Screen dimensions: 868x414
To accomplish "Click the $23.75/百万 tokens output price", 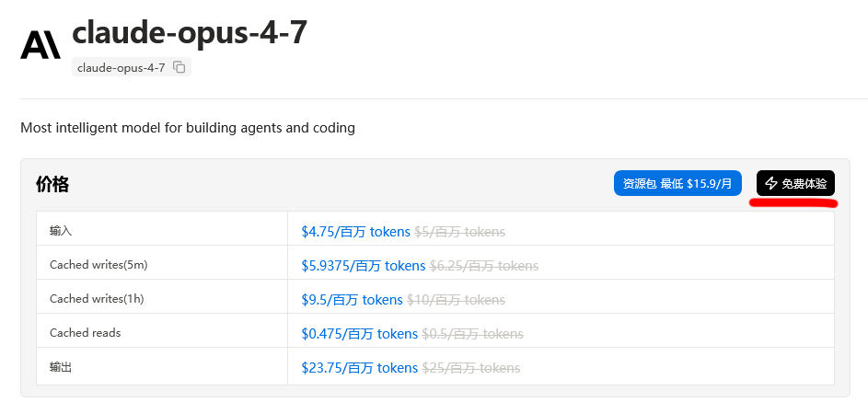I will [x=359, y=368].
